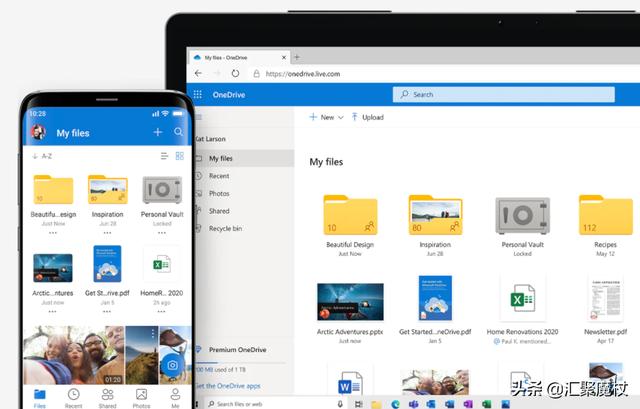Viewport: 640px width, 409px height.
Task: Click the Upload button in web toolbar
Action: click(368, 117)
